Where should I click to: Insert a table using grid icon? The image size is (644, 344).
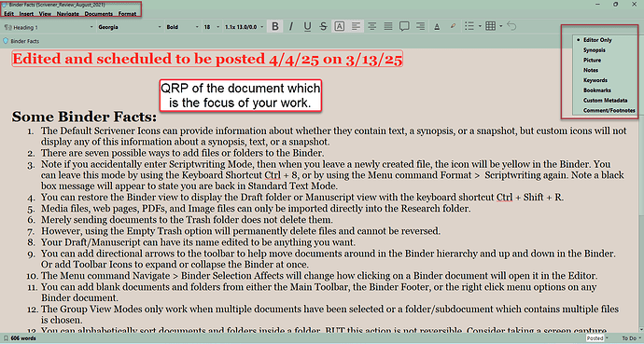click(490, 26)
